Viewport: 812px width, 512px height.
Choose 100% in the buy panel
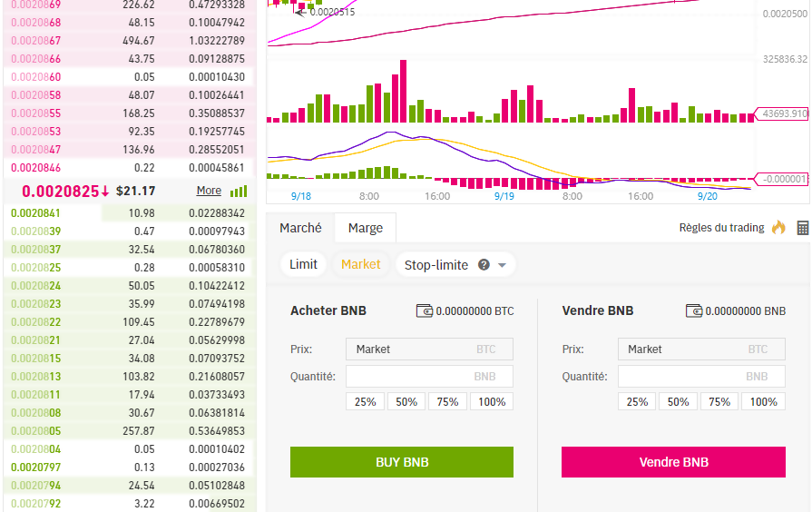(x=492, y=401)
